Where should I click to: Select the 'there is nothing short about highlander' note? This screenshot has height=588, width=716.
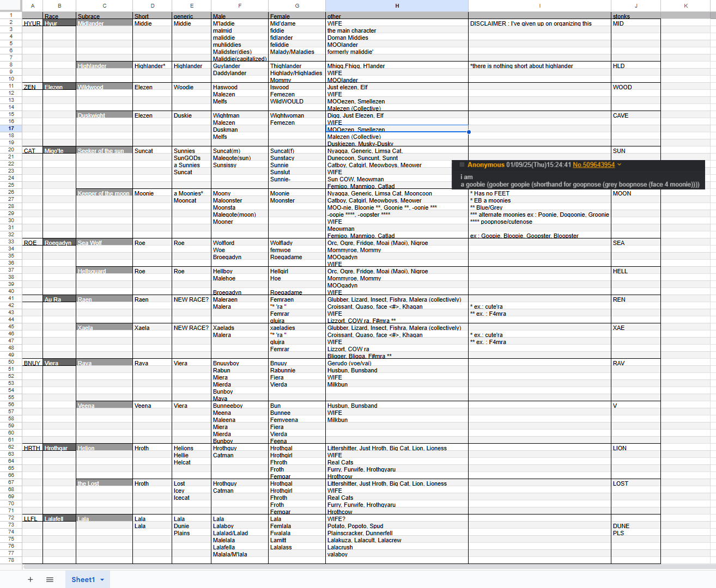click(x=521, y=66)
